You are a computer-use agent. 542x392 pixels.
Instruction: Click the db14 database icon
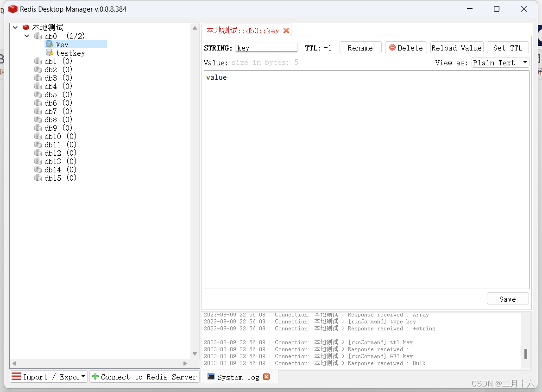38,170
